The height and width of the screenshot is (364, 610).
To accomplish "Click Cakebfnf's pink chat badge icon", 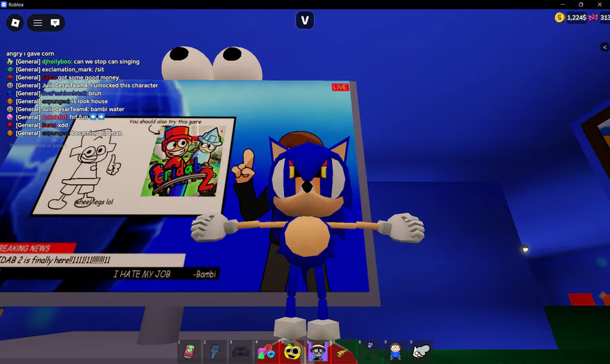I will (10, 117).
